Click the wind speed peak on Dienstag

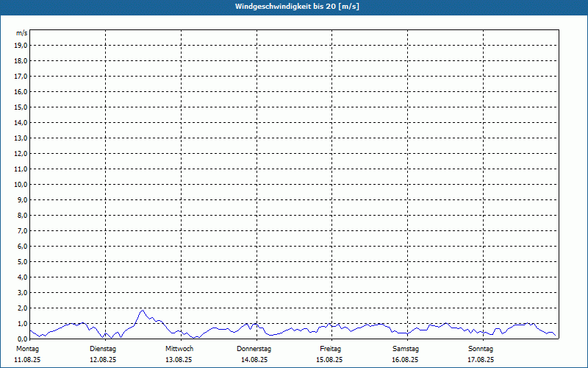point(142,311)
